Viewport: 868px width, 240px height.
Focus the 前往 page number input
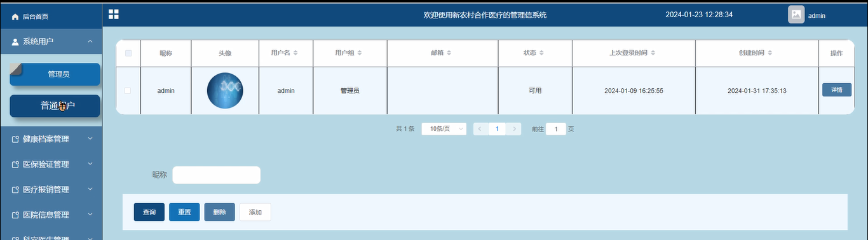556,129
